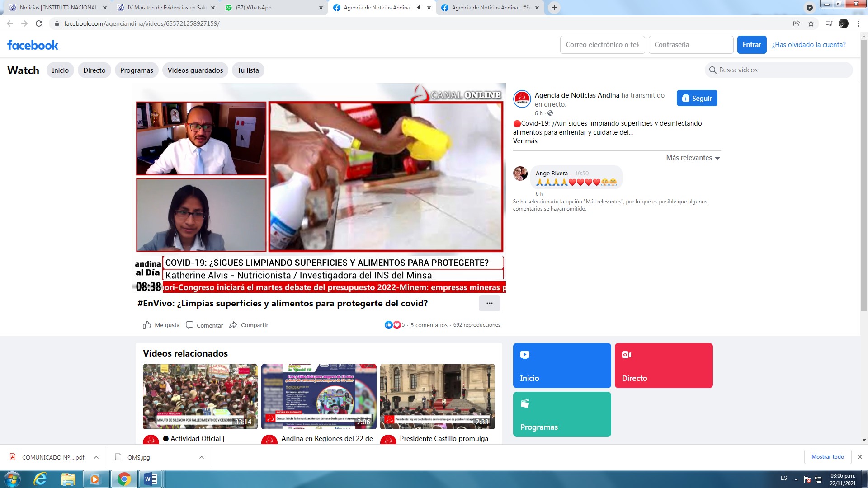
Task: Click the Busca vídeos search field
Action: (779, 70)
